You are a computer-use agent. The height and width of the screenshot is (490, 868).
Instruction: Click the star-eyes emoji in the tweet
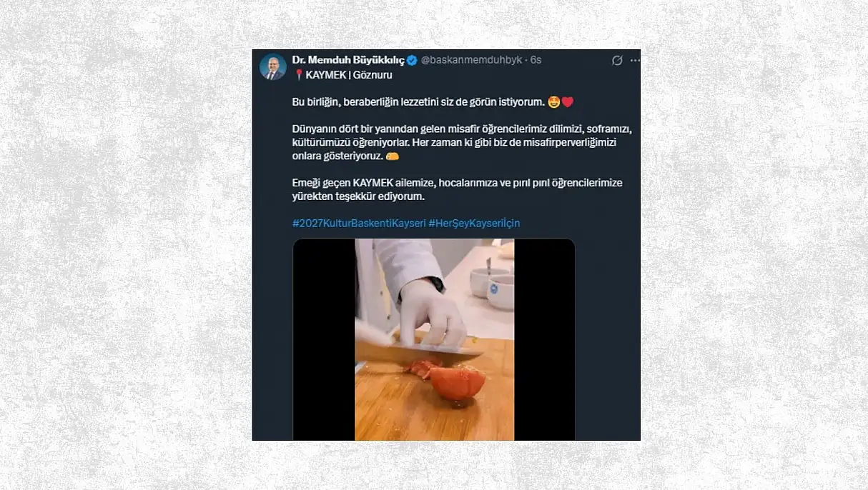pyautogui.click(x=553, y=102)
